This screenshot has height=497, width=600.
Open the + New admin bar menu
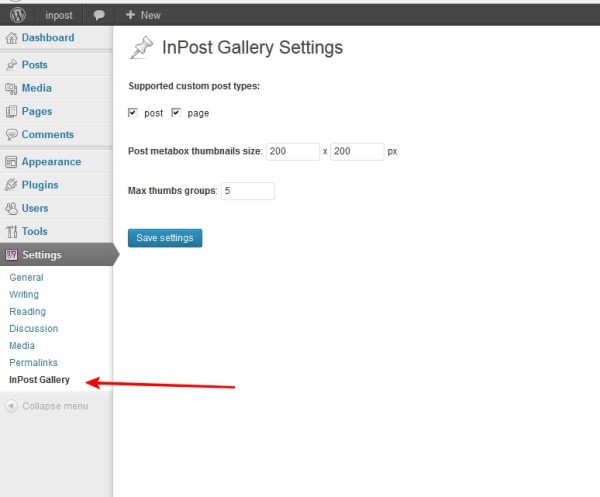click(x=143, y=16)
